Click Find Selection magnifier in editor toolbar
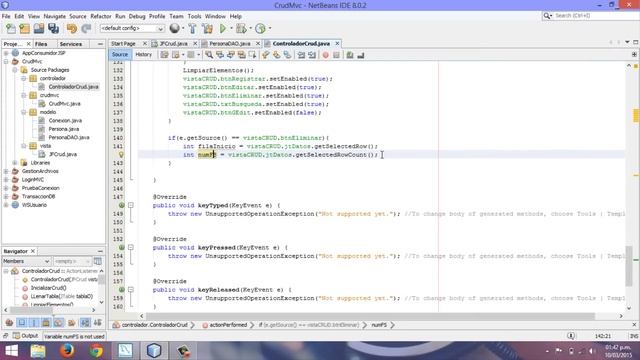640x360 pixels. pos(209,55)
